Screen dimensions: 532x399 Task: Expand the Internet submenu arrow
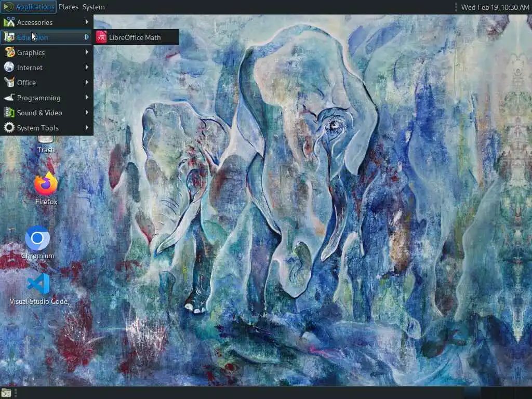tap(87, 67)
